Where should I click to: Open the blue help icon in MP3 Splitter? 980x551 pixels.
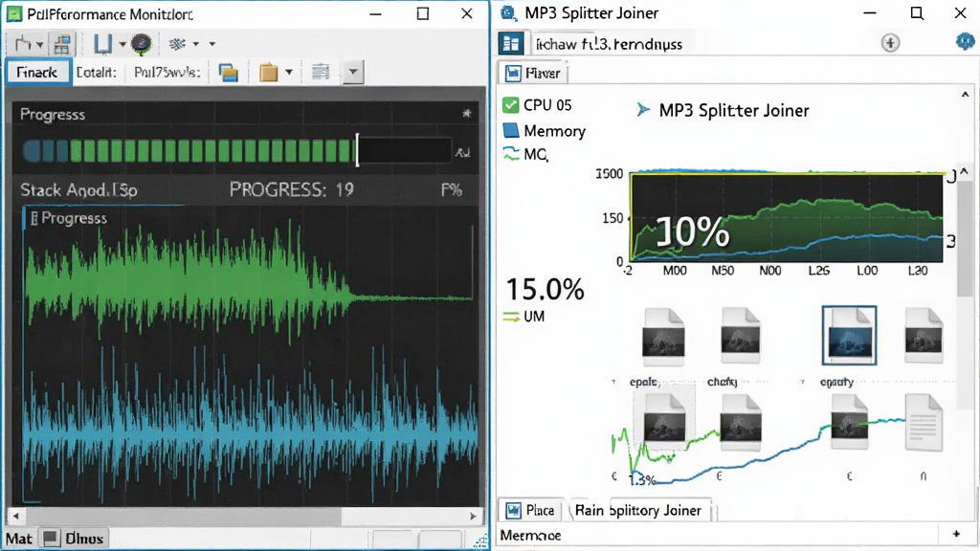point(965,41)
